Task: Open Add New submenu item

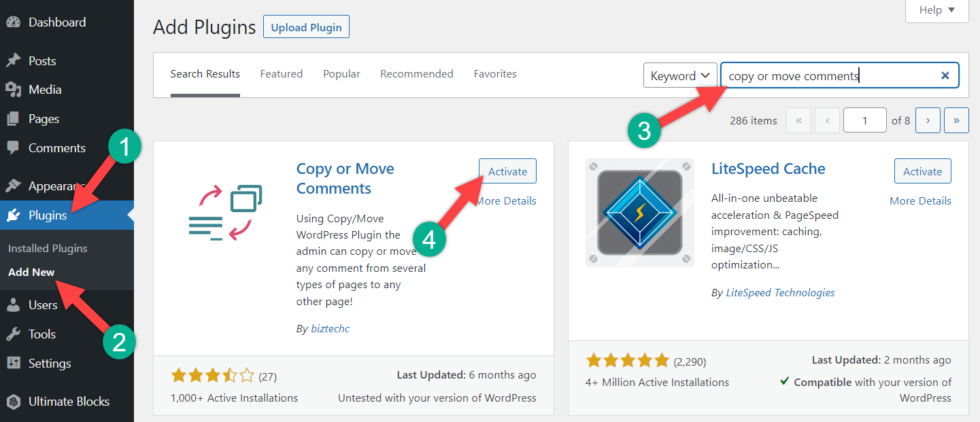Action: pyautogui.click(x=31, y=272)
